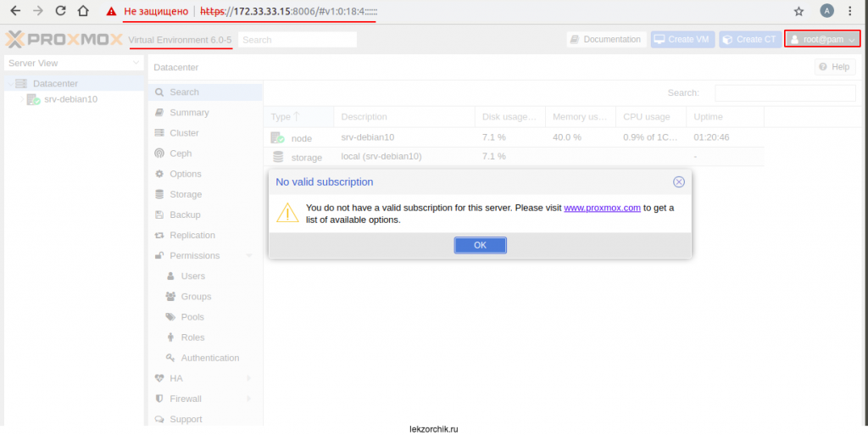Reload the page with refresh icon
The height and width of the screenshot is (435, 868).
point(61,10)
